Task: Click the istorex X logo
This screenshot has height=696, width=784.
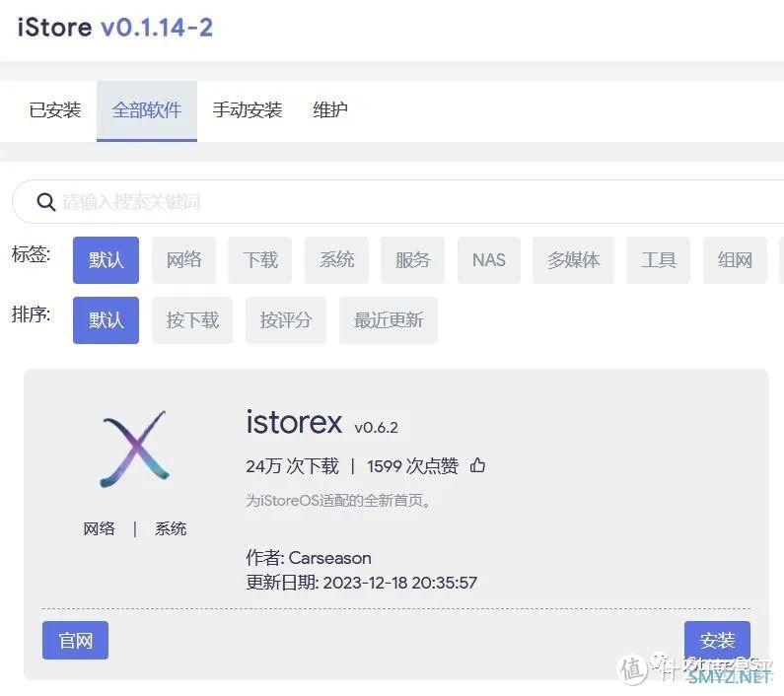Action: click(134, 449)
